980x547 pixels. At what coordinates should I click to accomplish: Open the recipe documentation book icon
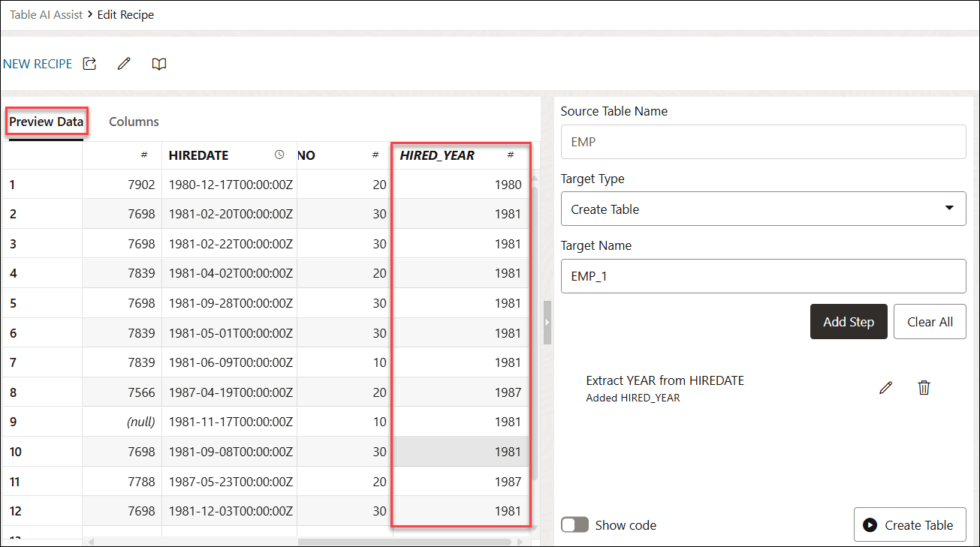[158, 64]
